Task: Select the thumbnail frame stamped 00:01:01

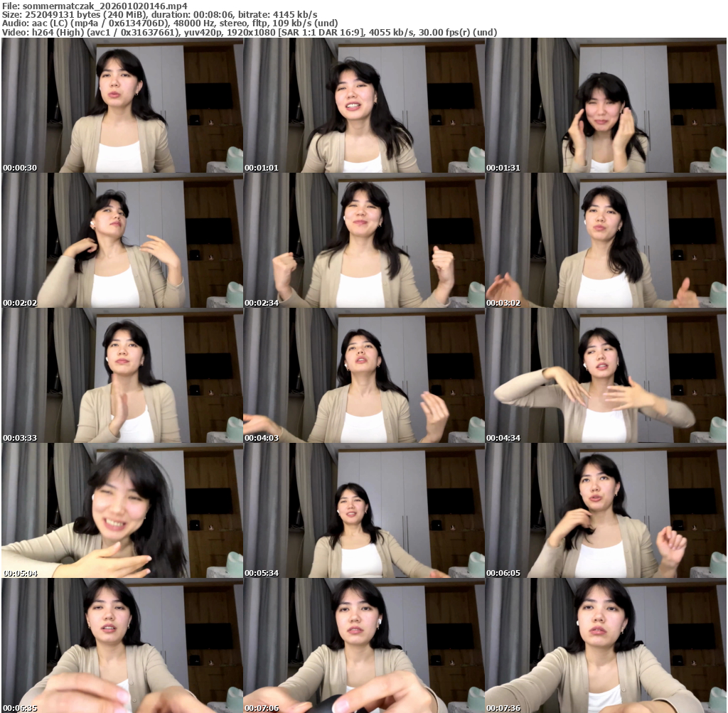Action: [364, 105]
